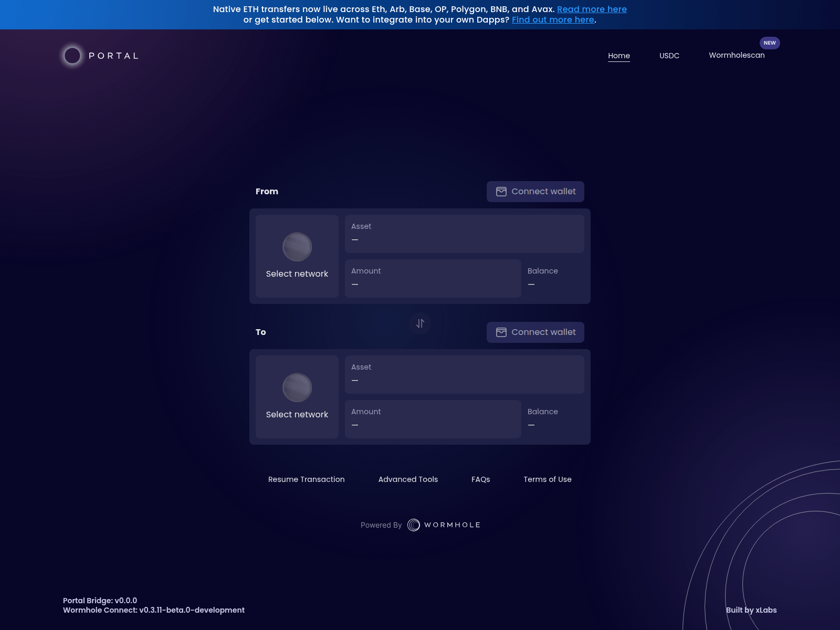Click the From network planet icon
Screen dimensions: 840x630
(297, 247)
